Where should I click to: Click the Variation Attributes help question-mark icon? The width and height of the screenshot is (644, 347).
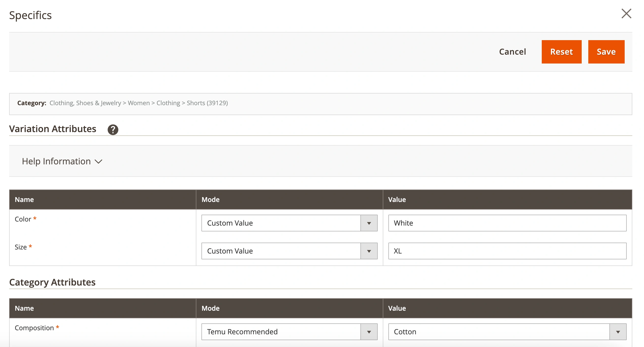click(x=113, y=130)
